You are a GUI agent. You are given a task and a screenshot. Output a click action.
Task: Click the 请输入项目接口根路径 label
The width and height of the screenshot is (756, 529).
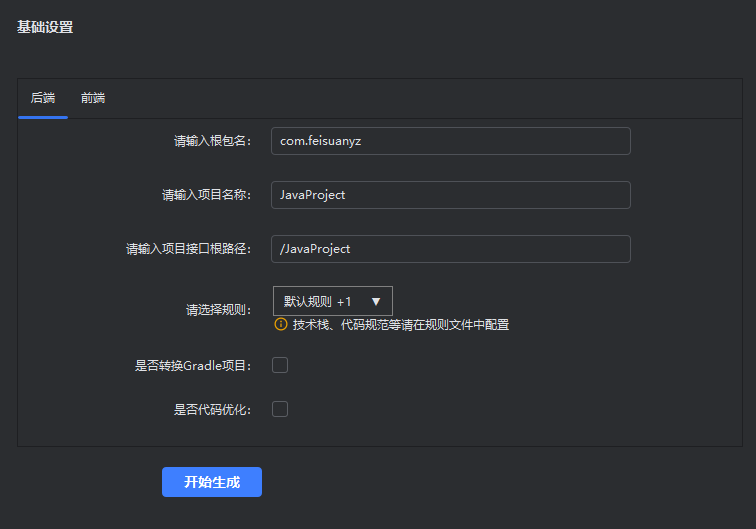[x=188, y=249]
